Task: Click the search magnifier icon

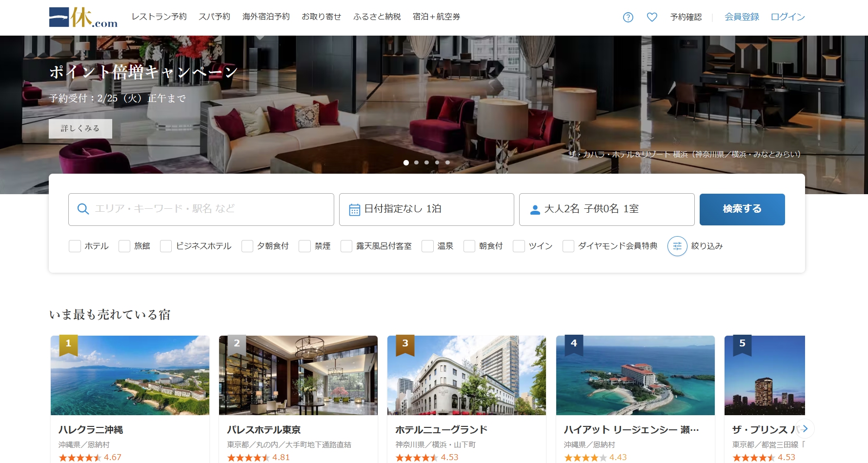Action: point(83,209)
